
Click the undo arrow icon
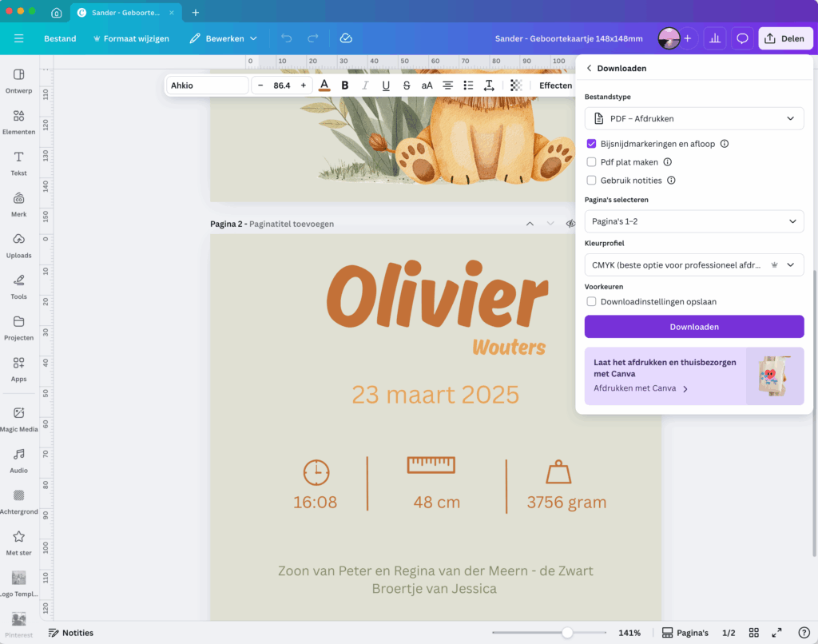pyautogui.click(x=286, y=38)
